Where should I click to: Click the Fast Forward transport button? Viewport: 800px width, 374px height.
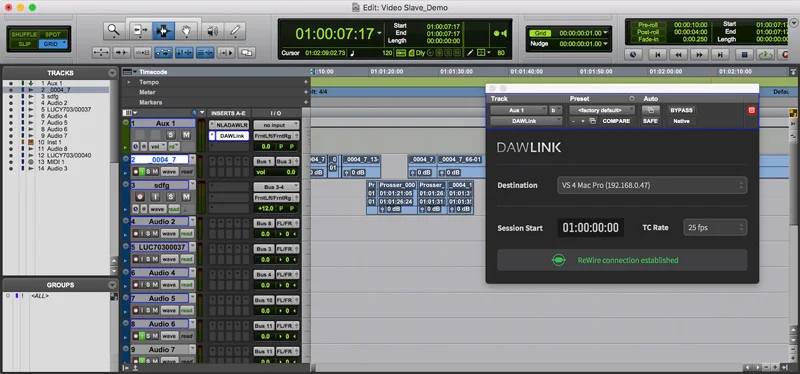pos(699,54)
